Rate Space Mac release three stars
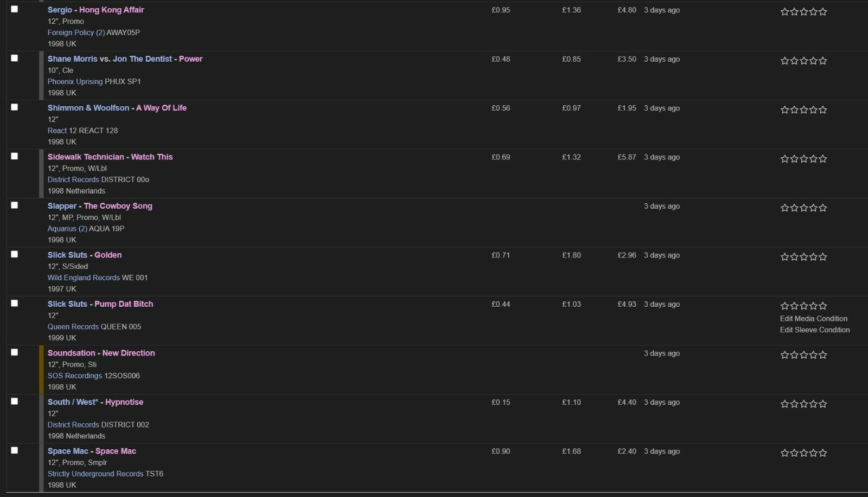This screenshot has width=868, height=497. click(803, 453)
